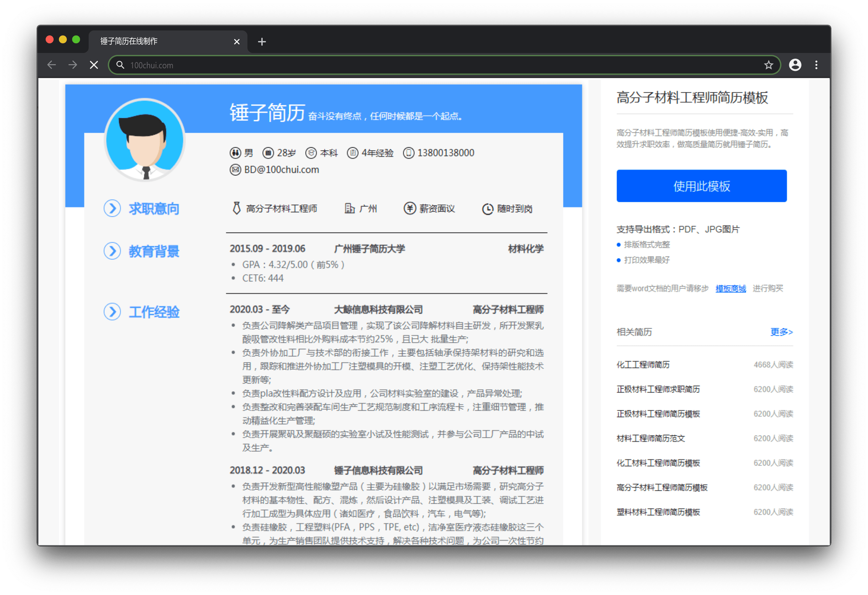
Task: Click the 使用此模板 button
Action: click(701, 186)
